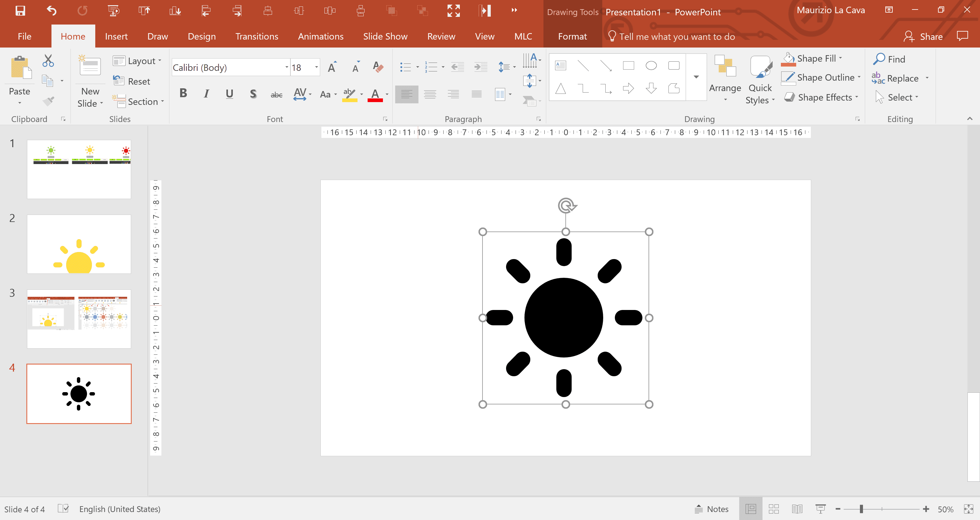Image resolution: width=980 pixels, height=520 pixels.
Task: Select the Arrow line shape
Action: [607, 65]
